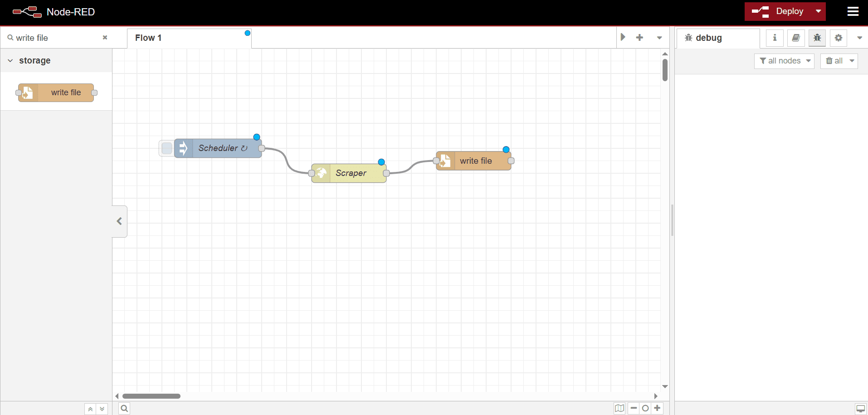The image size is (868, 415).
Task: Click the horizontal canvas scrollbar thumb
Action: pyautogui.click(x=151, y=396)
